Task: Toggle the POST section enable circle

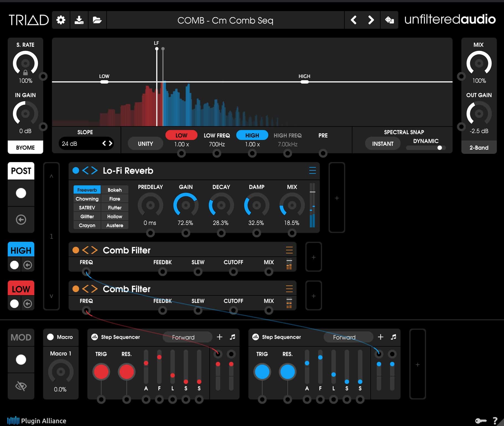Action: coord(21,193)
